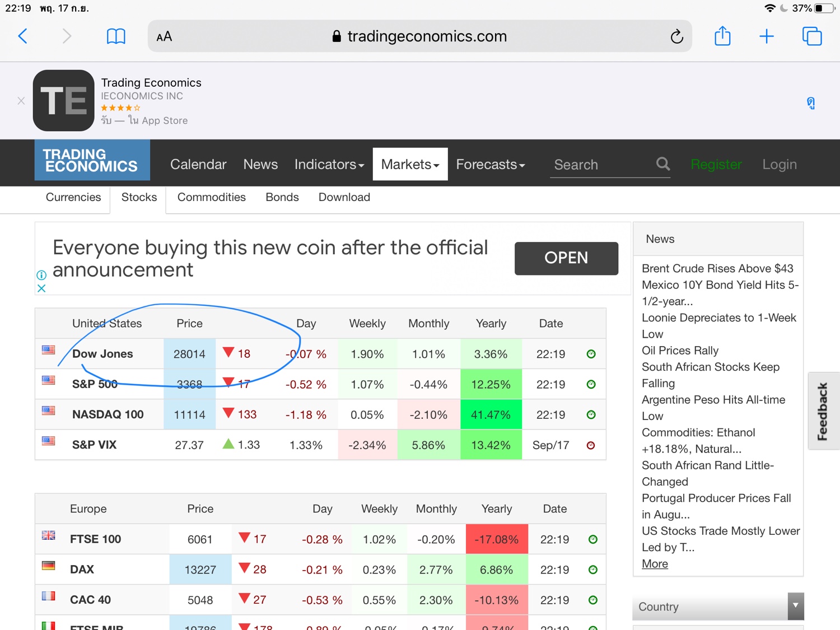Dismiss the Trading Economics app banner
Image resolution: width=840 pixels, height=630 pixels.
pos(21,101)
